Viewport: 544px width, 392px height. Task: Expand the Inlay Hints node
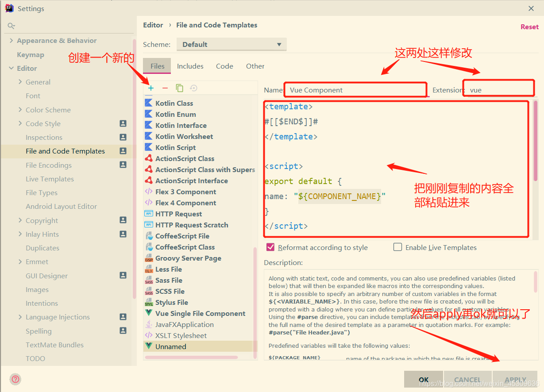[20, 234]
